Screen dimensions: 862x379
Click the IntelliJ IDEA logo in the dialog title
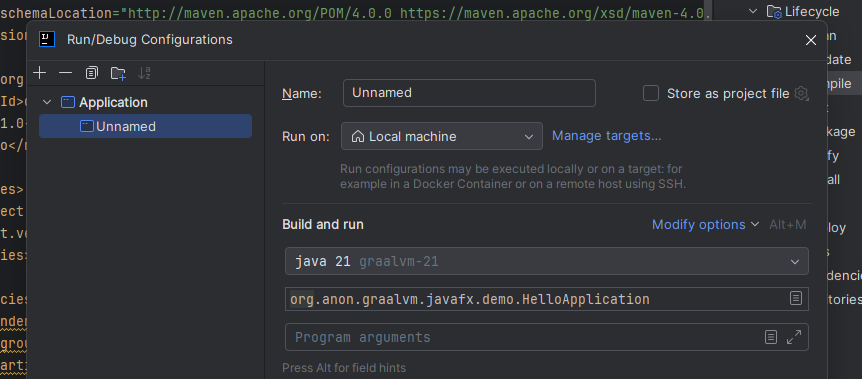47,39
